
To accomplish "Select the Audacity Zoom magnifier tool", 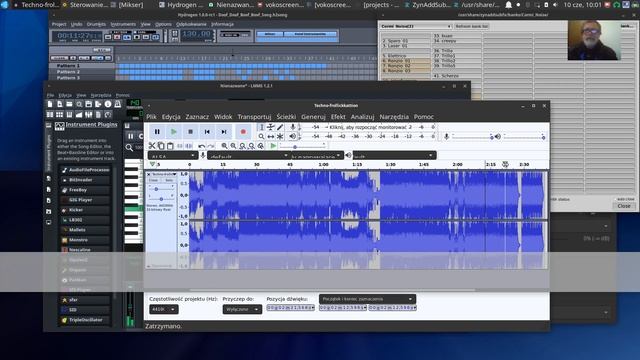I will (x=262, y=136).
